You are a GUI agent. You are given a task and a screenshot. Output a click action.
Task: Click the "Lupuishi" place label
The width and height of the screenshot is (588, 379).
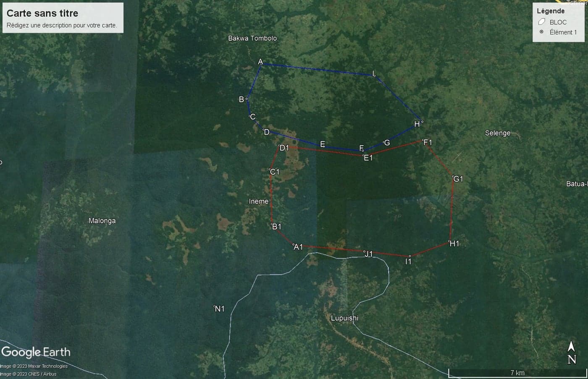click(x=344, y=318)
